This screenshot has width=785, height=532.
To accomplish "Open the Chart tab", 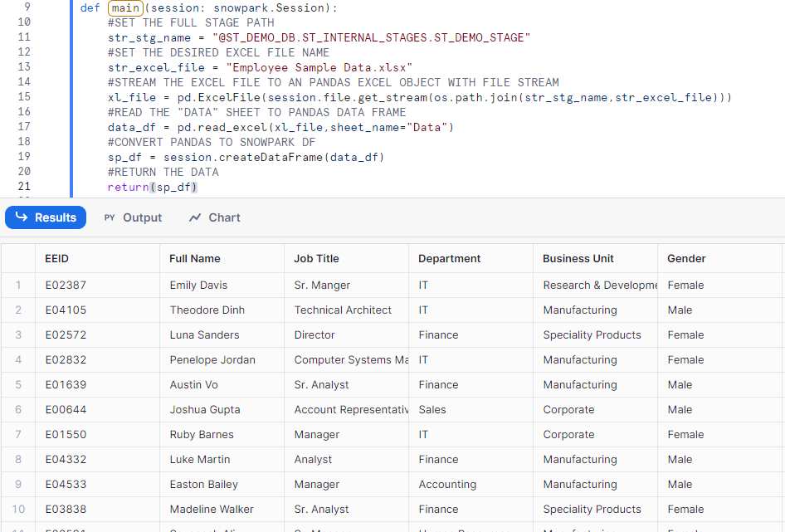I will 224,217.
